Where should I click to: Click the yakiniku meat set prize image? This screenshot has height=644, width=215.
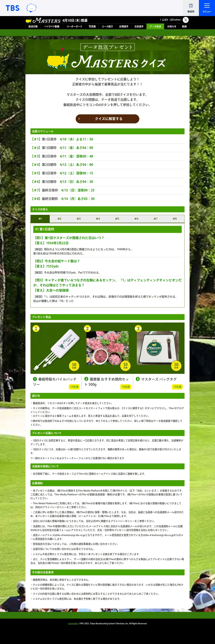click(x=107, y=348)
